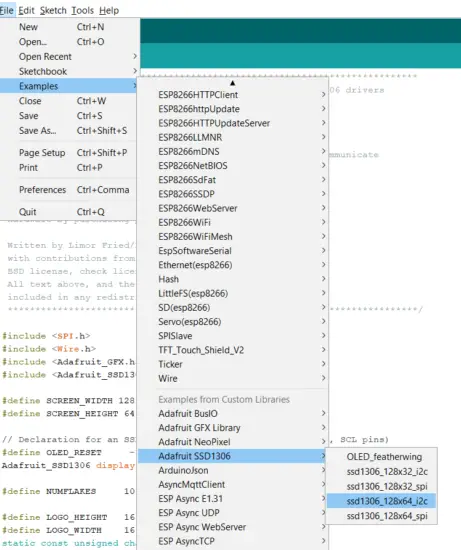This screenshot has height=550, width=461.
Task: Expand ESP8266LLMNR examples
Action: (233, 138)
